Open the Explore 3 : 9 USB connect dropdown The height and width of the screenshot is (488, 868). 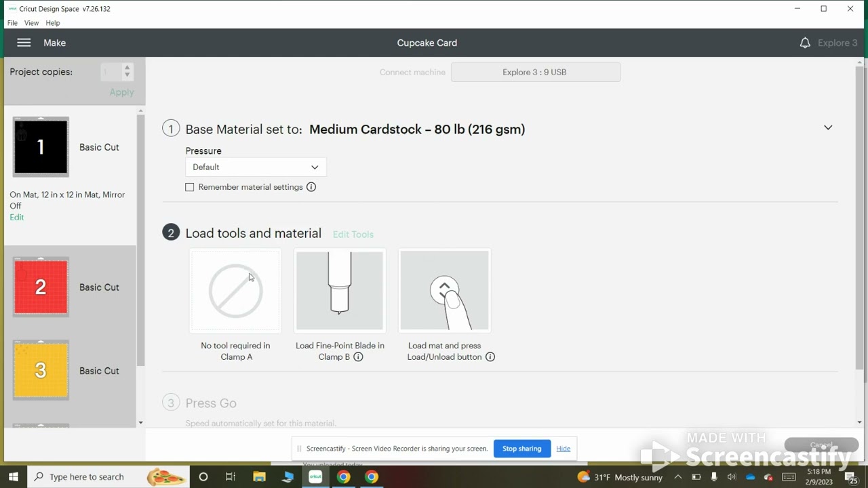535,72
